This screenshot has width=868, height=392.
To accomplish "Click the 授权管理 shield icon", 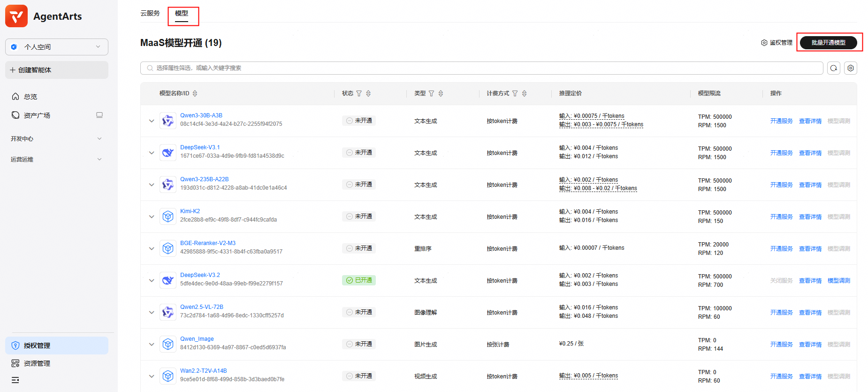I will pos(15,346).
